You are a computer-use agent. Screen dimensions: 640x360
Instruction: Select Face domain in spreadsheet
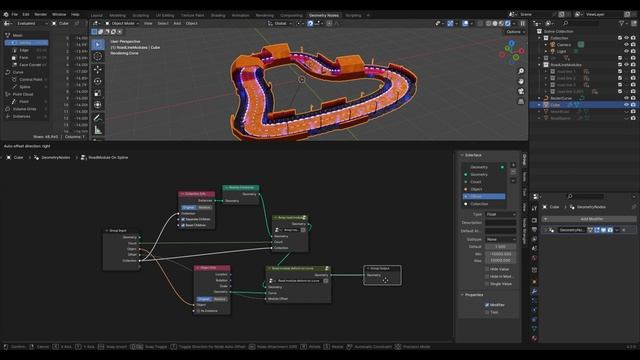tap(24, 58)
